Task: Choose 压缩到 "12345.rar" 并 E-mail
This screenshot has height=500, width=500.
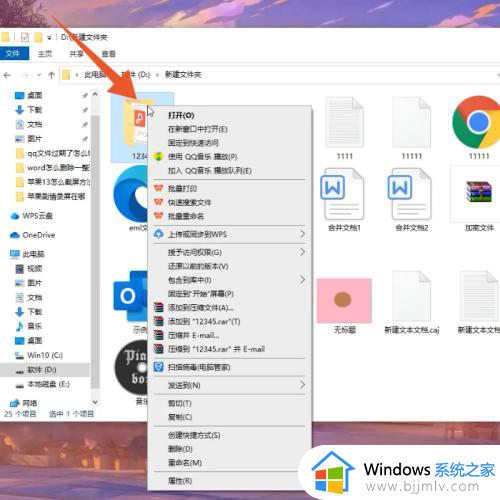Action: click(x=229, y=349)
